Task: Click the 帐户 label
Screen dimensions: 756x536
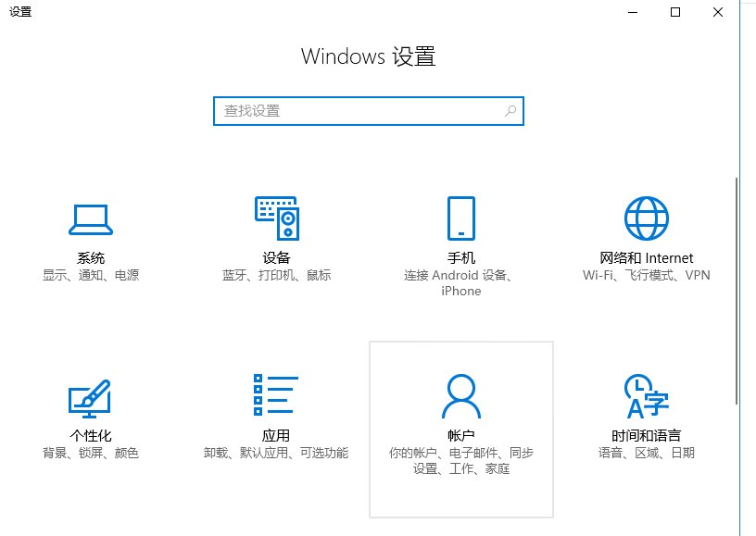Action: pos(461,436)
